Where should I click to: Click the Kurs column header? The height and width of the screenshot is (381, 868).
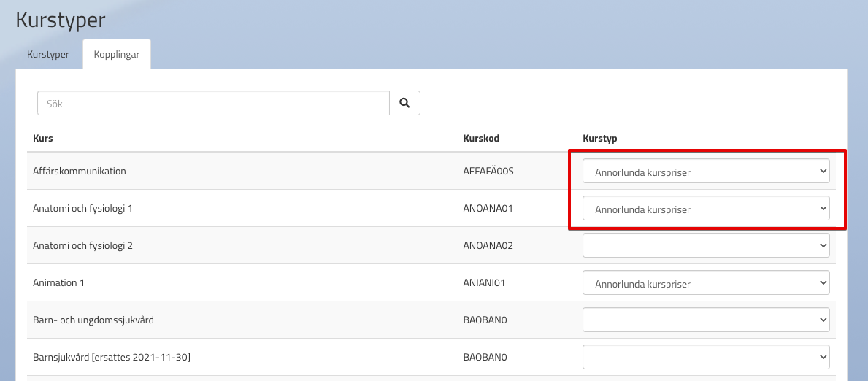pyautogui.click(x=43, y=139)
